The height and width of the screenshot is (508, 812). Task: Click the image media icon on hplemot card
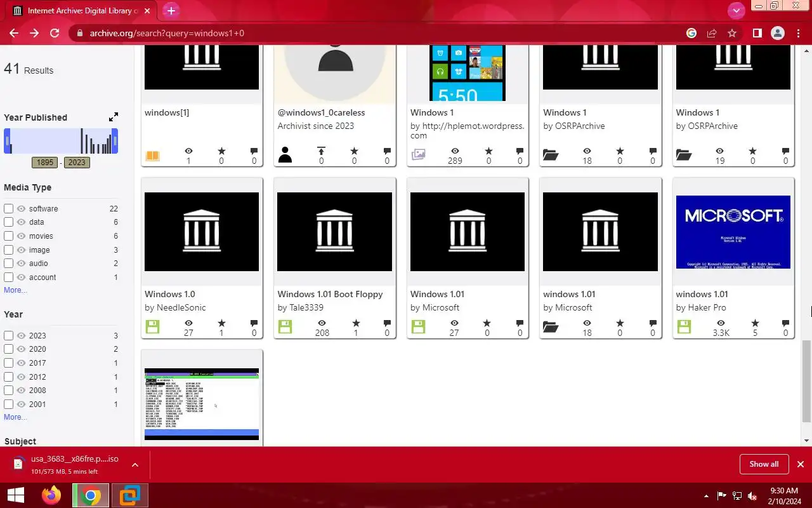point(418,154)
